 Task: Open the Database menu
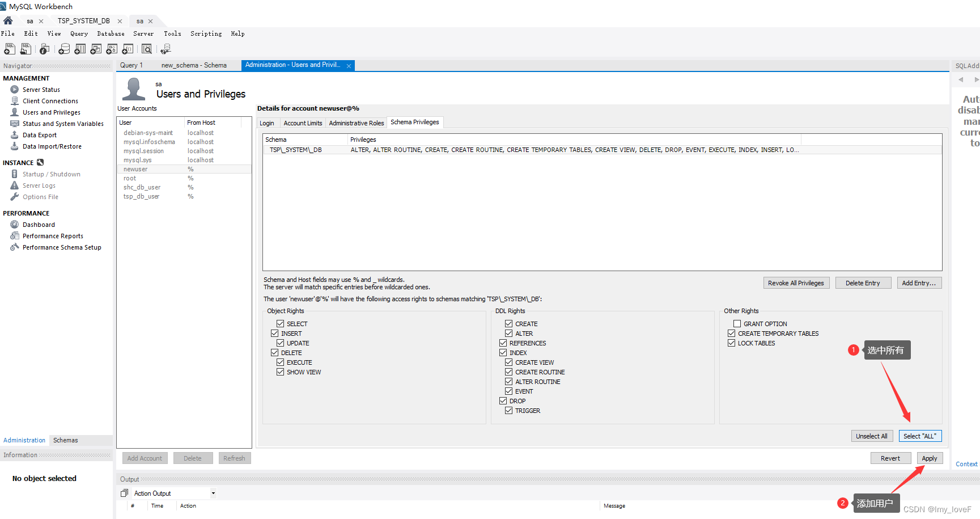click(111, 33)
